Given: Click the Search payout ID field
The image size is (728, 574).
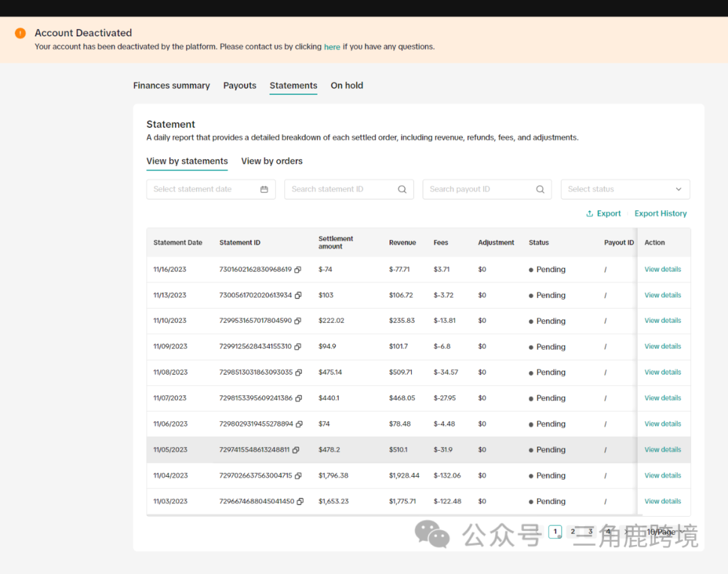Looking at the screenshot, I should click(487, 189).
